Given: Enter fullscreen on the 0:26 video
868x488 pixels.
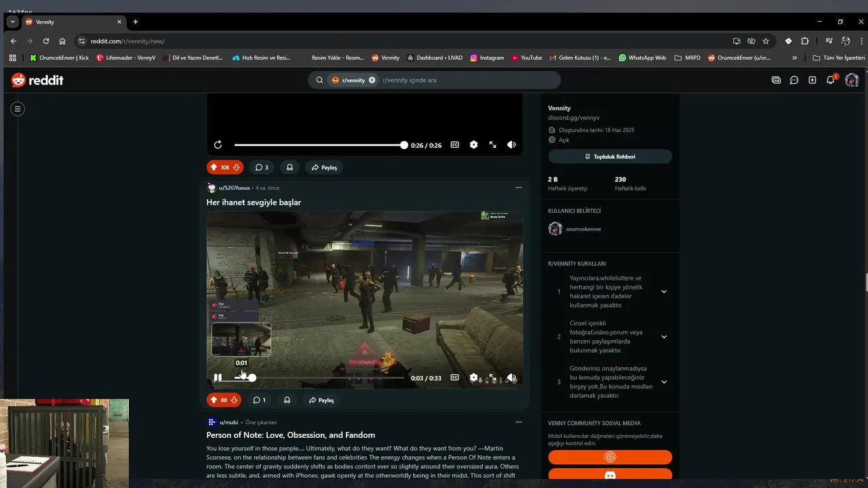Looking at the screenshot, I should pos(492,145).
